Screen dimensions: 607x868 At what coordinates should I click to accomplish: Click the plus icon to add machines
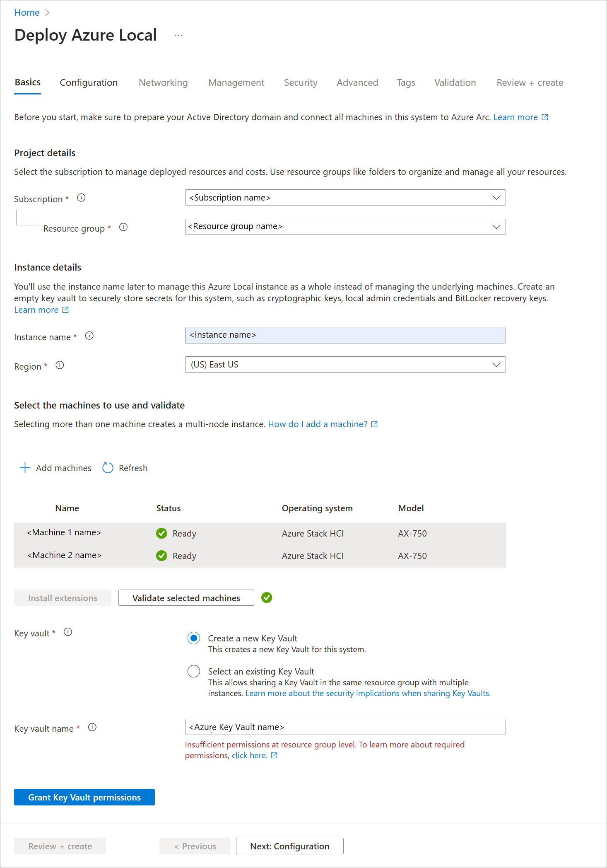tap(25, 468)
